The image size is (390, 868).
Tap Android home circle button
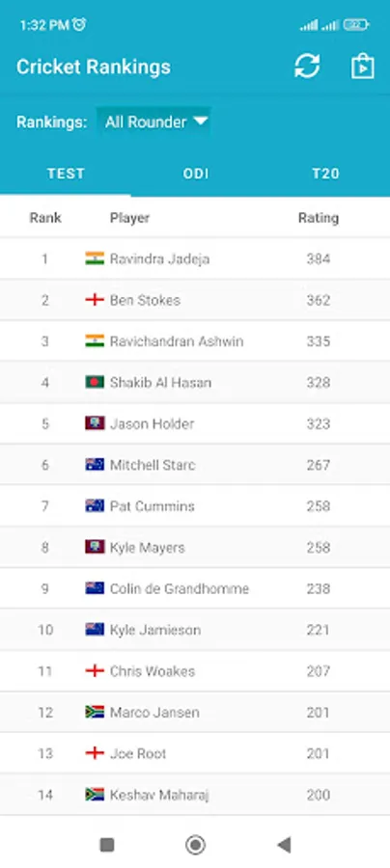195,845
